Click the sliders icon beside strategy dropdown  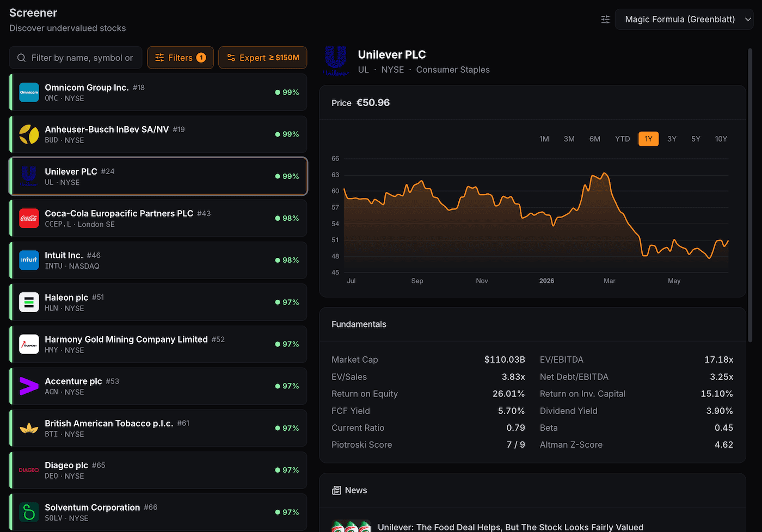pyautogui.click(x=605, y=20)
